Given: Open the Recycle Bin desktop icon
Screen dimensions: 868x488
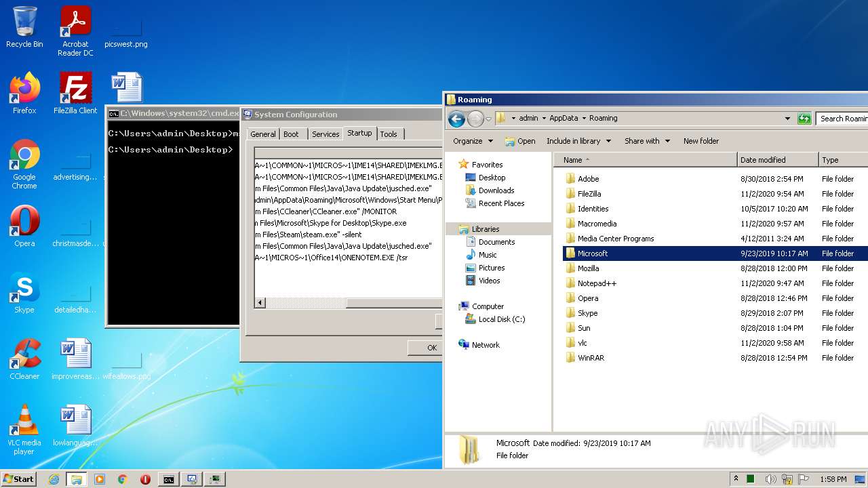Looking at the screenshot, I should pos(24,27).
